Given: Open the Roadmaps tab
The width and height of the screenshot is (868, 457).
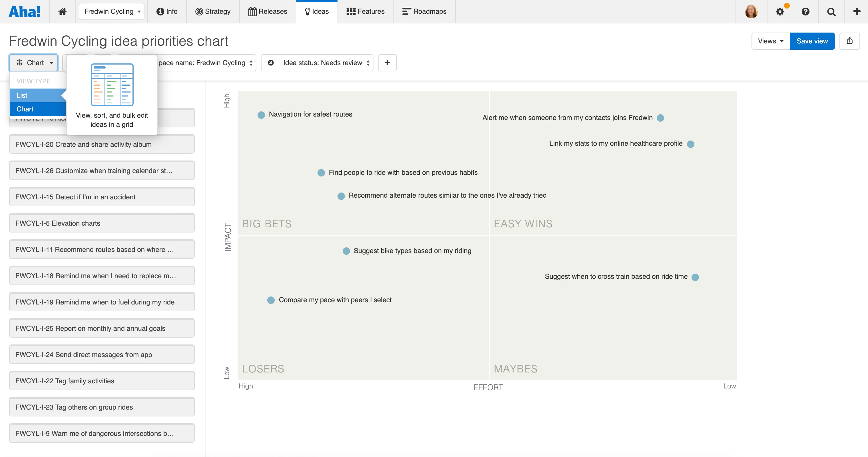Looking at the screenshot, I should 424,11.
